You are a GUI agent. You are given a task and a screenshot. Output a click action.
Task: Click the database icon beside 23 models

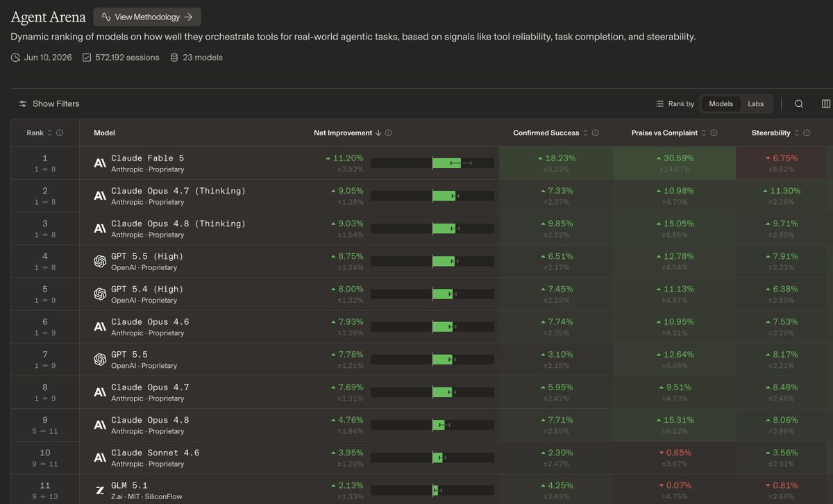[174, 58]
